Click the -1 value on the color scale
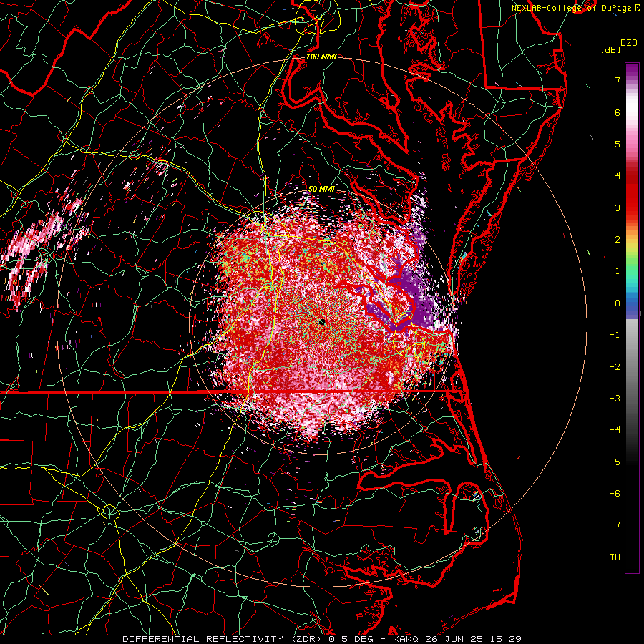The height and width of the screenshot is (644, 644). (x=615, y=335)
